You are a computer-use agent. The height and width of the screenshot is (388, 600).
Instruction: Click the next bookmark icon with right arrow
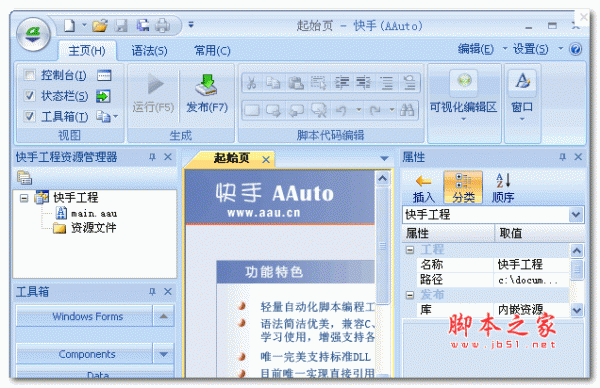[273, 110]
